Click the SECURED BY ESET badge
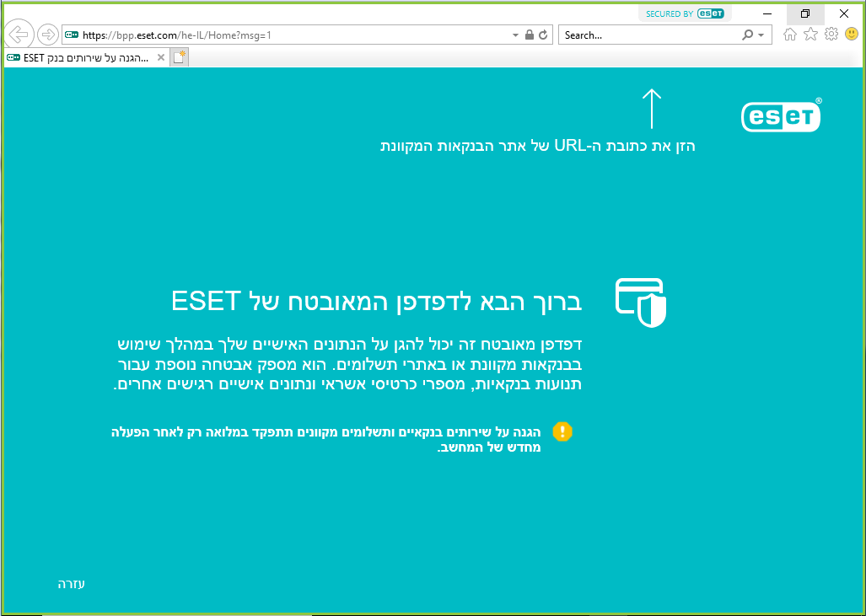Screen dimensions: 866x616 coord(685,13)
